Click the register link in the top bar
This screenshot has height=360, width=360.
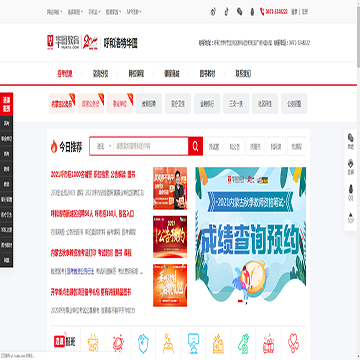click(x=305, y=12)
